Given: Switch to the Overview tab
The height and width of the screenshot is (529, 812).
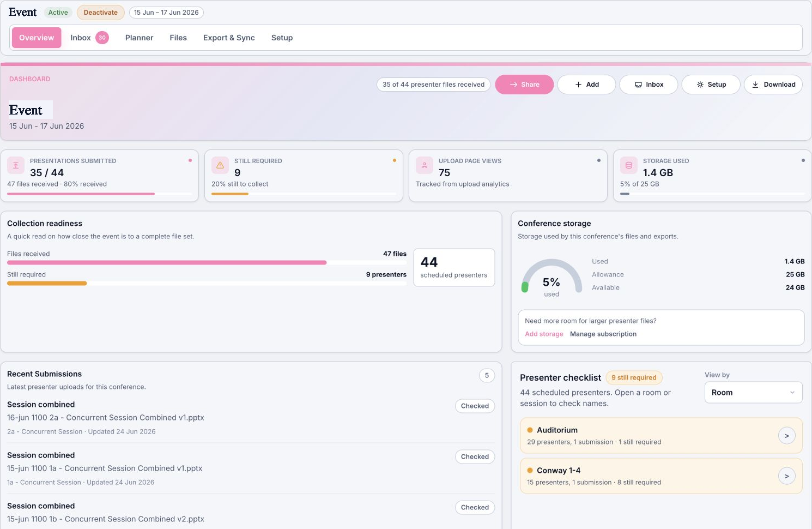Looking at the screenshot, I should (x=37, y=38).
